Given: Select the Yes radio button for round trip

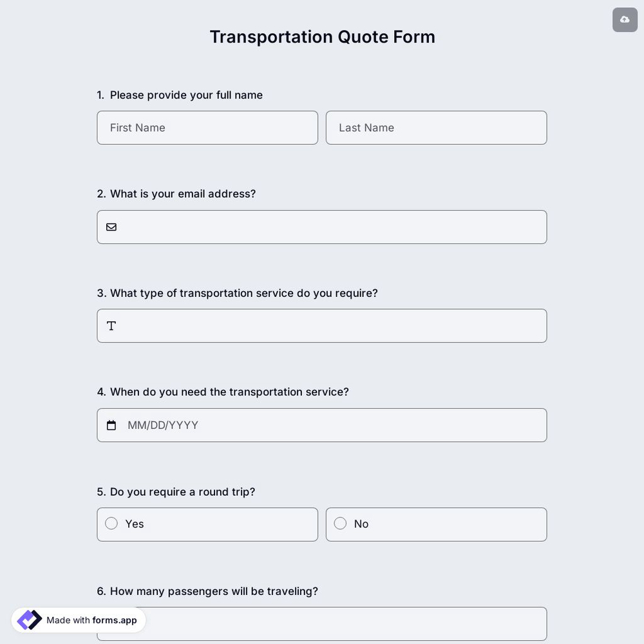Looking at the screenshot, I should (113, 522).
